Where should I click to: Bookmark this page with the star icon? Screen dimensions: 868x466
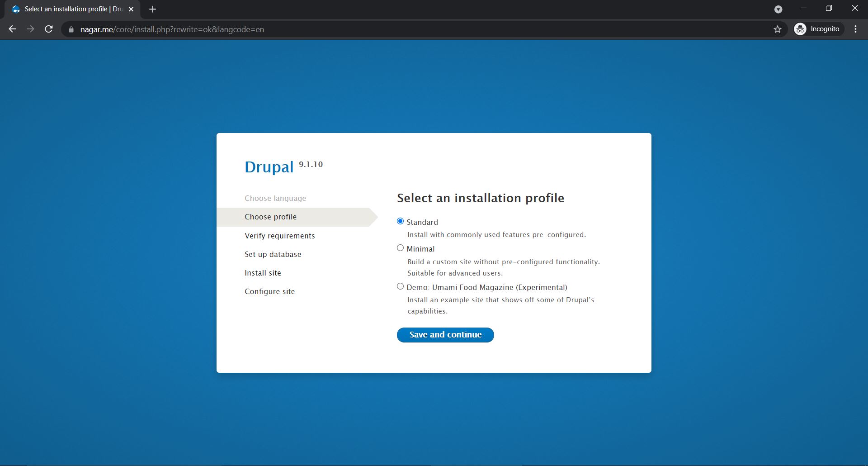tap(777, 29)
